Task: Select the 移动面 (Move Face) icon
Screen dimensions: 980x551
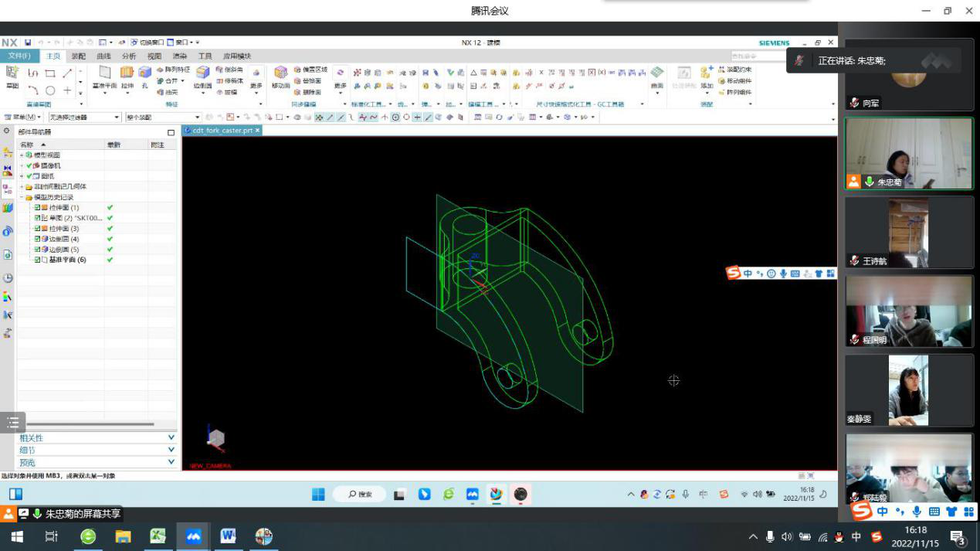Action: 280,73
